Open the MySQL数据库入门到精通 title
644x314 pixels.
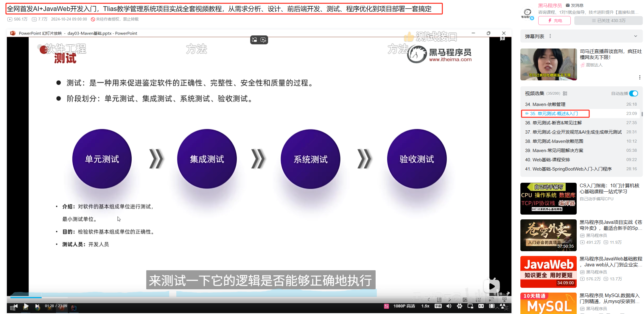click(x=610, y=298)
